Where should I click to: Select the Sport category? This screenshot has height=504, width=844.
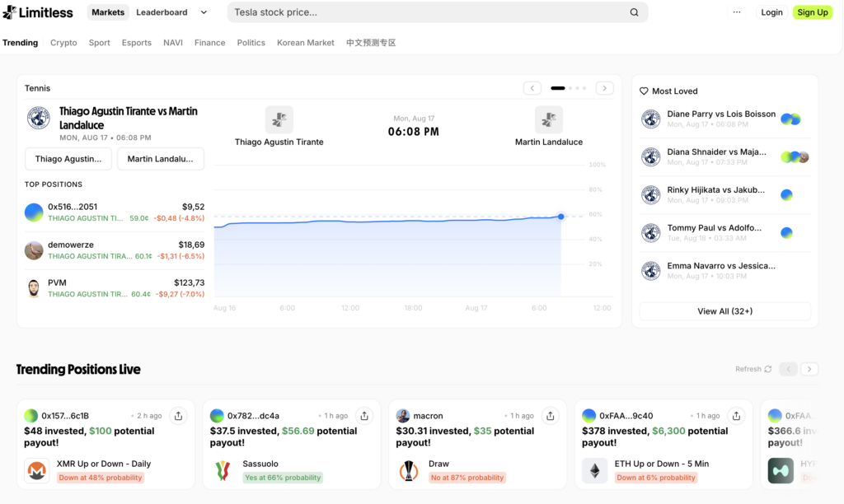(100, 43)
